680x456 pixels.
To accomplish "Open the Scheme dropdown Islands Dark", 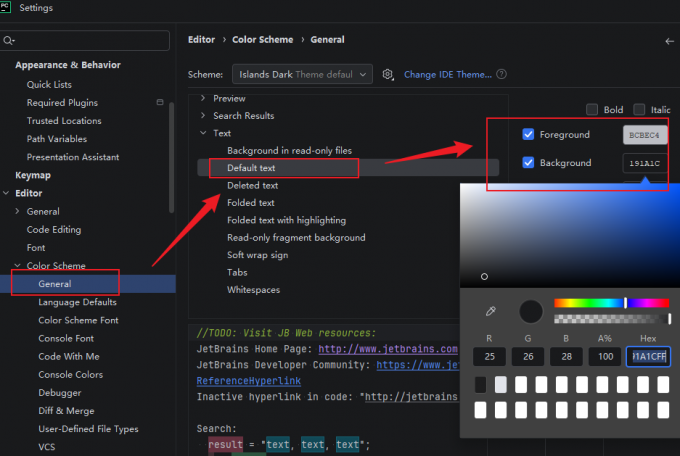I will [x=302, y=75].
